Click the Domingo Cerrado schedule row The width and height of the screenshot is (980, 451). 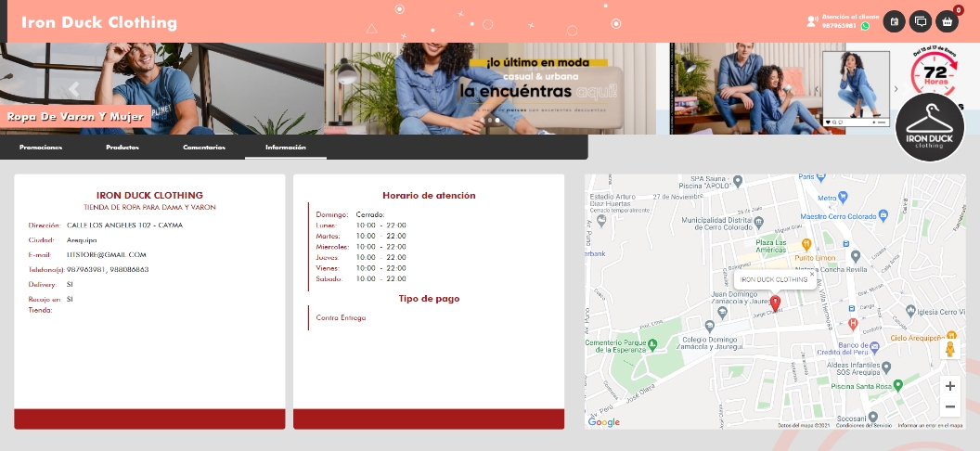pos(350,215)
